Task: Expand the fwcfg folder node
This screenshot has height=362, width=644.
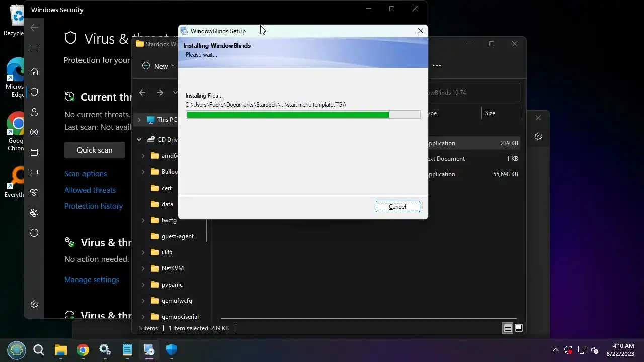Action: coord(143,220)
